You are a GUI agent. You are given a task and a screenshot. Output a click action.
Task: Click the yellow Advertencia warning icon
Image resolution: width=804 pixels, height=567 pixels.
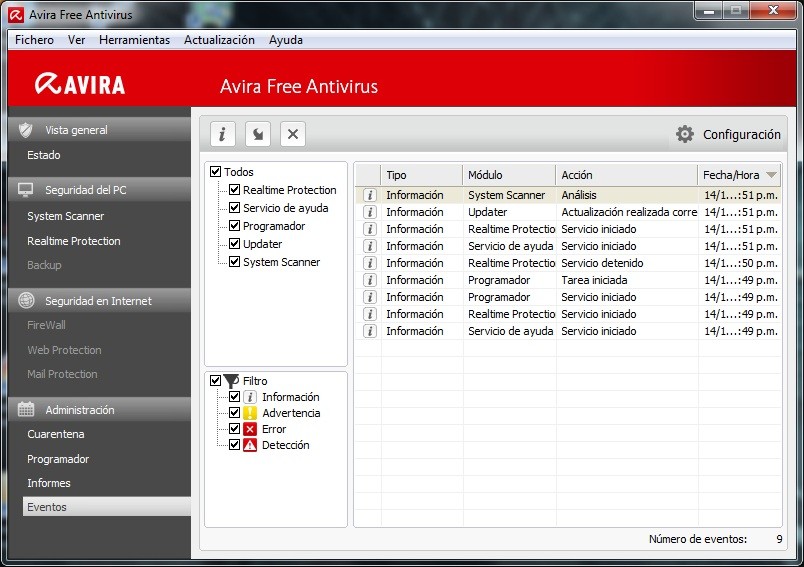tap(250, 413)
